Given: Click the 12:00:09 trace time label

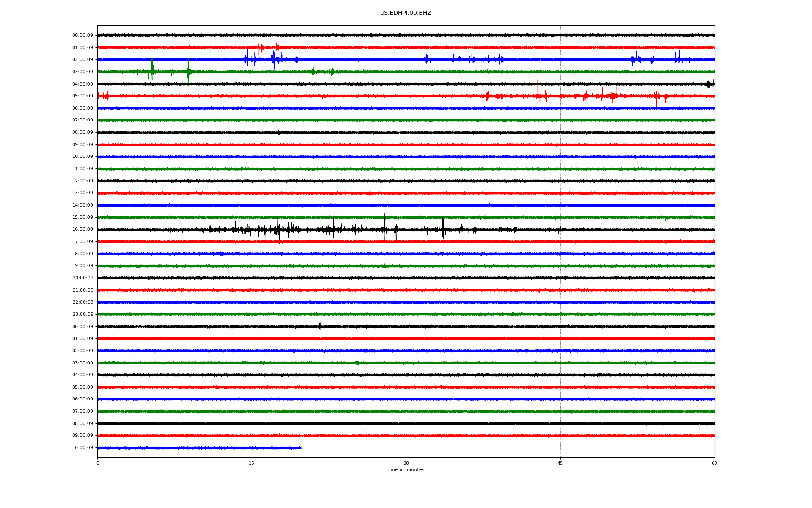Looking at the screenshot, I should tap(82, 181).
